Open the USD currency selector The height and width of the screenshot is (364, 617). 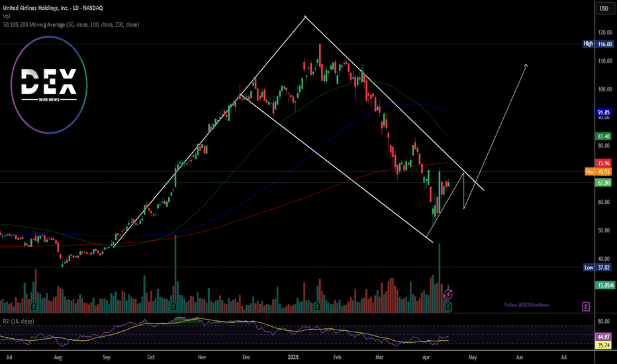604,8
